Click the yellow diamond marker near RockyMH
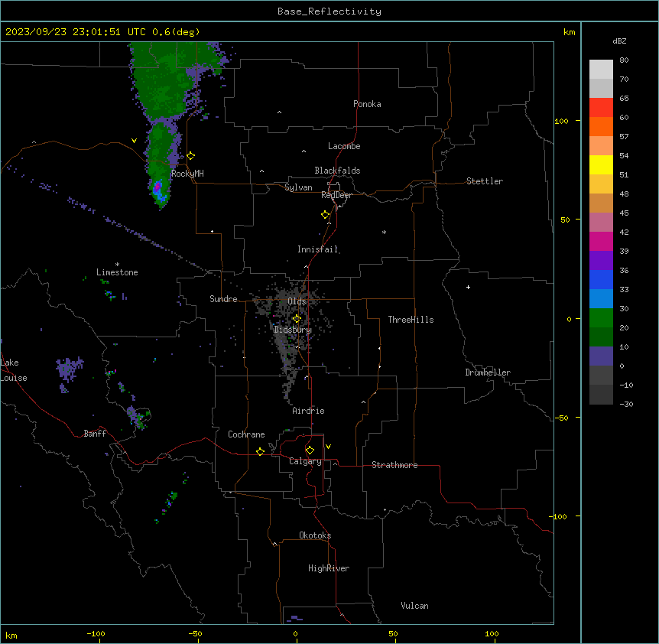This screenshot has height=644, width=659. click(x=191, y=156)
